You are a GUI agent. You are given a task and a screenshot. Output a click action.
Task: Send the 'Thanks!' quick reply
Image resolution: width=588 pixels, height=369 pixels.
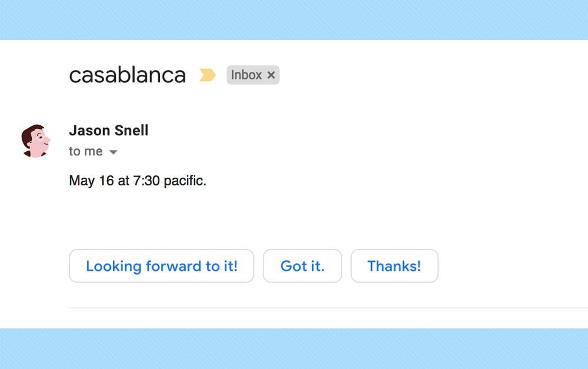[x=394, y=266]
